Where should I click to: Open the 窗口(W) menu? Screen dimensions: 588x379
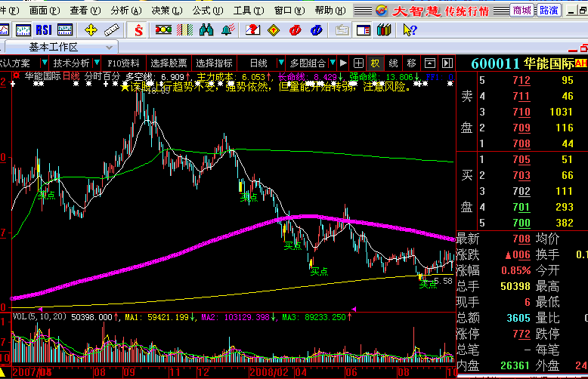tap(289, 11)
